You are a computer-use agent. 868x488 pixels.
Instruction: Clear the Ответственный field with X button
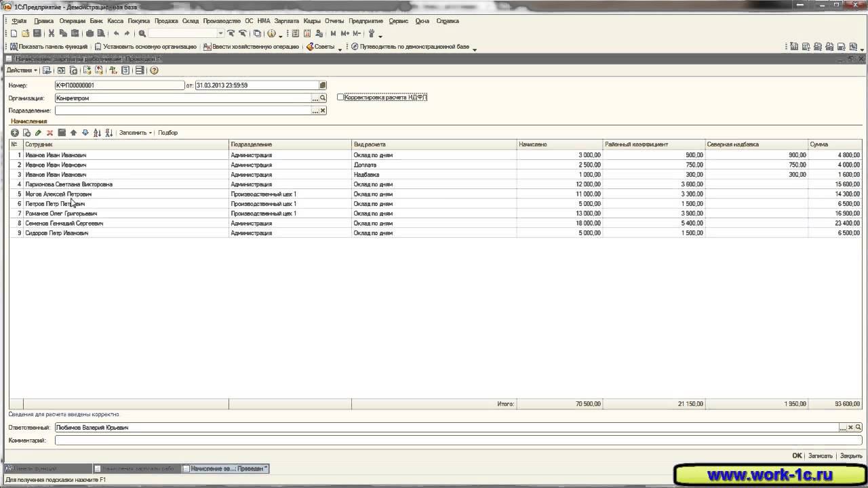(x=850, y=428)
